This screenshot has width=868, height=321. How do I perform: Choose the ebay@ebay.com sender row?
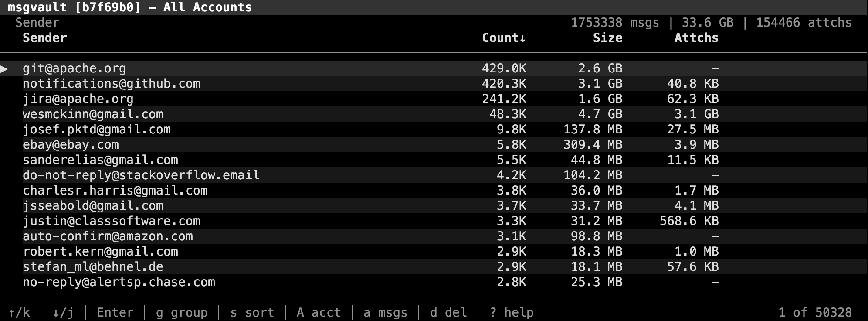pos(71,145)
